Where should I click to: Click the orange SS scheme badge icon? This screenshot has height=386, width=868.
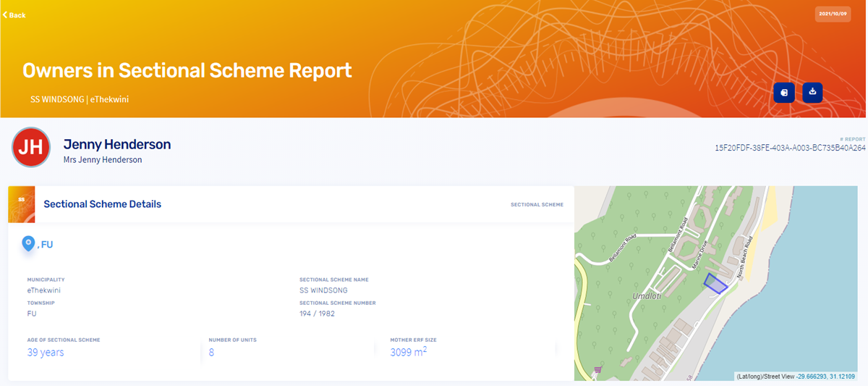point(22,204)
